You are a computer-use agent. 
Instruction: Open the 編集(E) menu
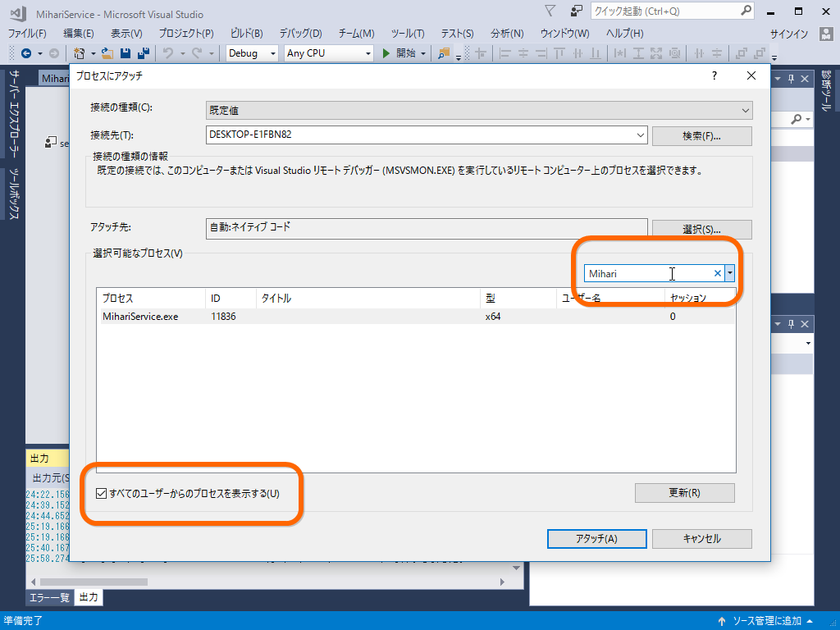click(x=78, y=33)
